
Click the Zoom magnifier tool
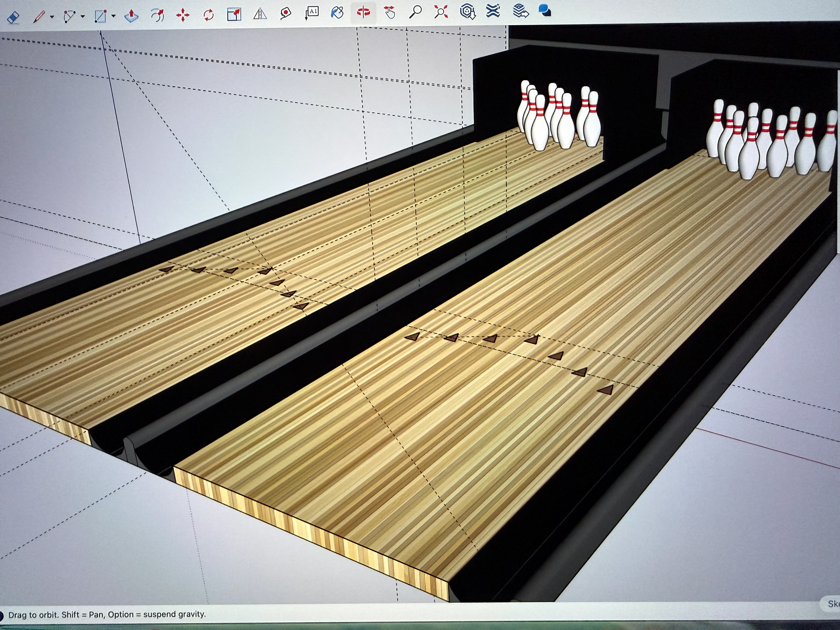pyautogui.click(x=415, y=12)
